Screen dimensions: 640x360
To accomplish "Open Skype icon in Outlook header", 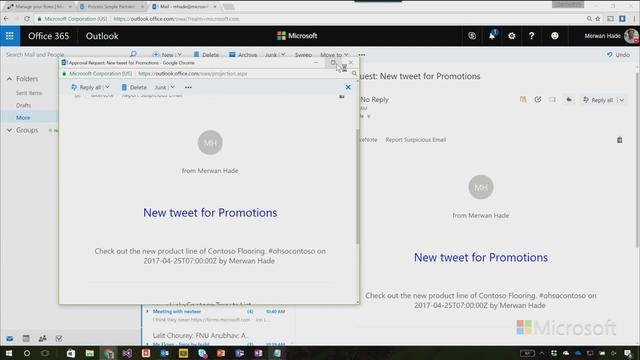I will click(472, 36).
